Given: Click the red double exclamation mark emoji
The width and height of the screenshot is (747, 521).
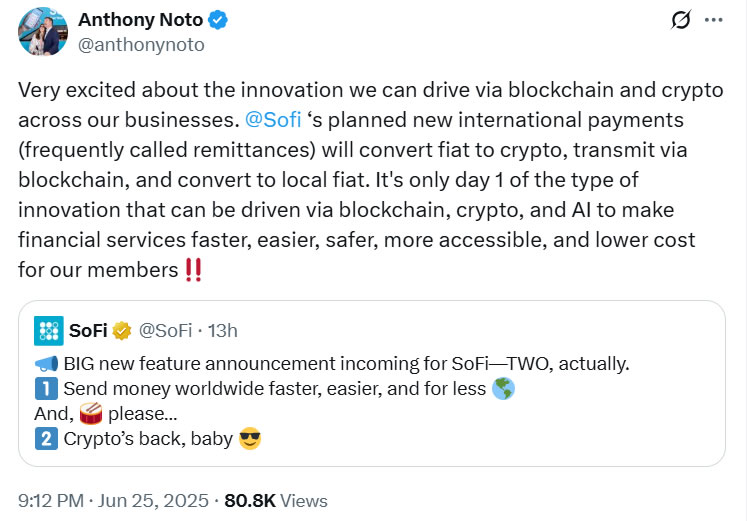Looking at the screenshot, I should tap(193, 270).
